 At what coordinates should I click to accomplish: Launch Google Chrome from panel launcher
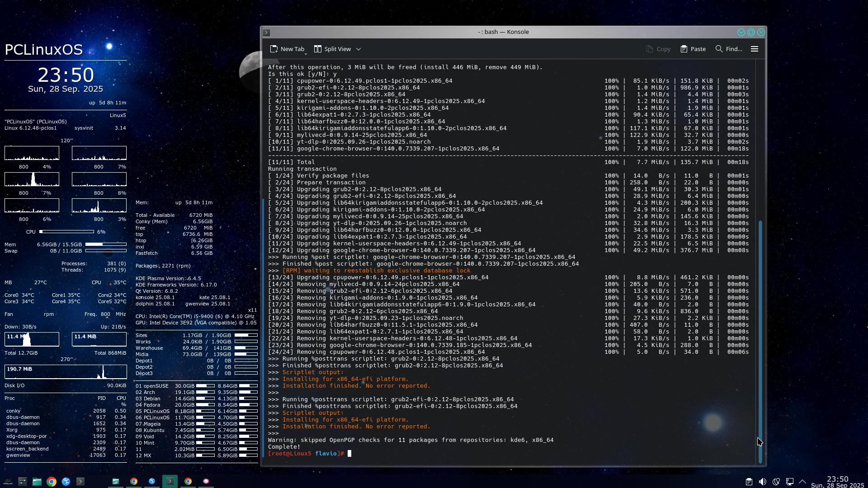51,482
